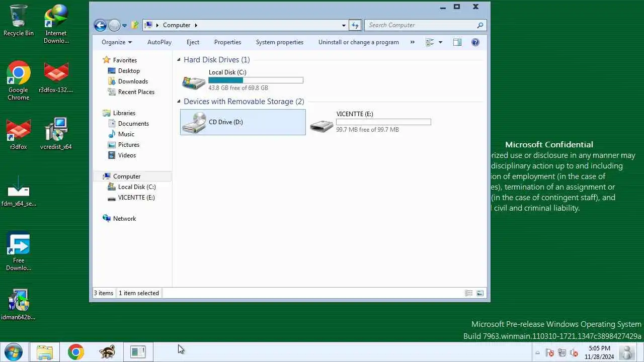
Task: Open Recent Places in navigation pane
Action: pos(136,92)
